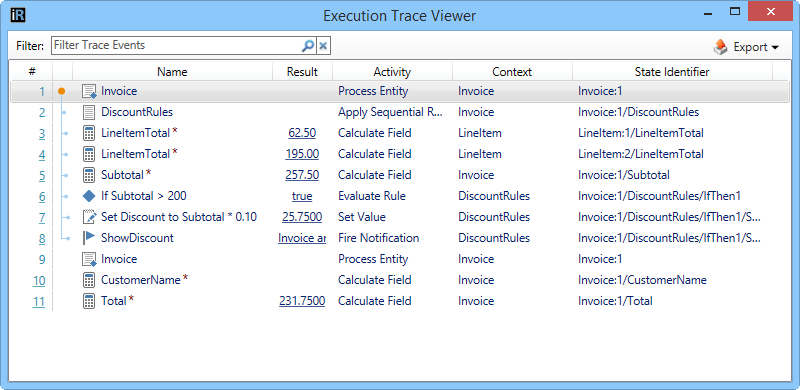
Task: Open row number link 4
Action: pos(41,155)
